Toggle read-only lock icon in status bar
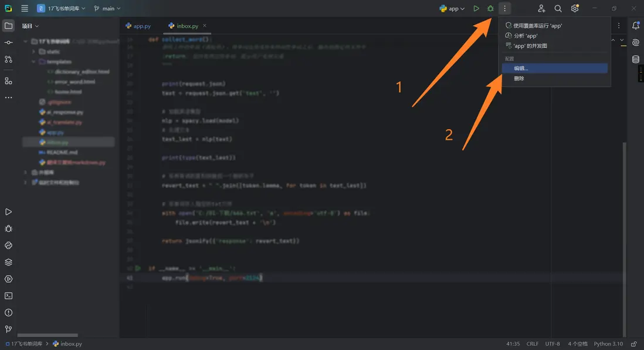Screen dimensions: 644x350 [x=634, y=344]
